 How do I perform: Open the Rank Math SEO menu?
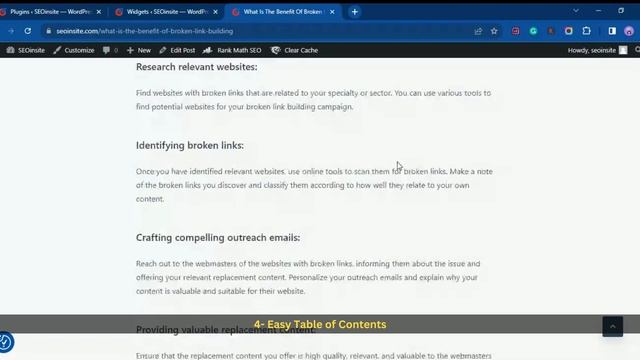(232, 50)
